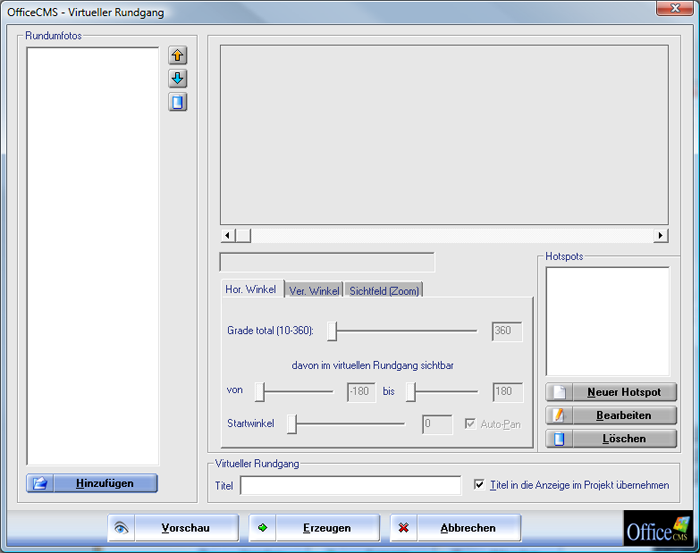Click inside the Hotspots list box
This screenshot has width=700, height=553.
[x=608, y=321]
